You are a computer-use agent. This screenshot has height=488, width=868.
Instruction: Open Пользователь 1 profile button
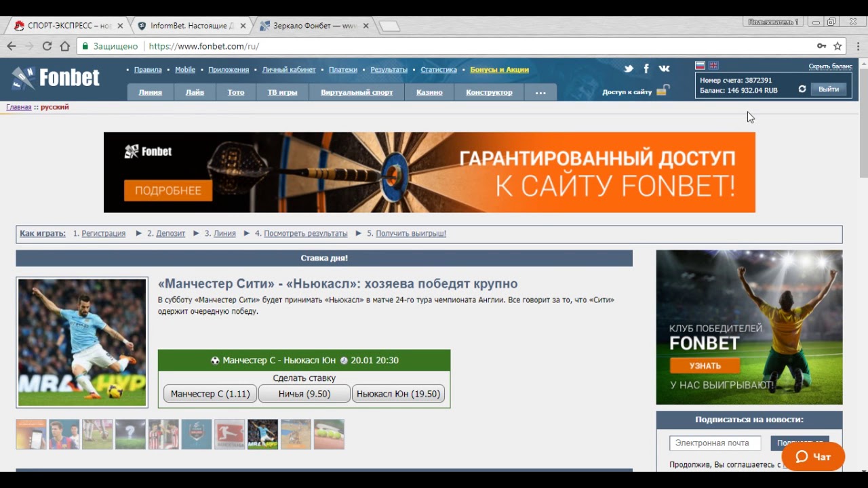click(773, 22)
